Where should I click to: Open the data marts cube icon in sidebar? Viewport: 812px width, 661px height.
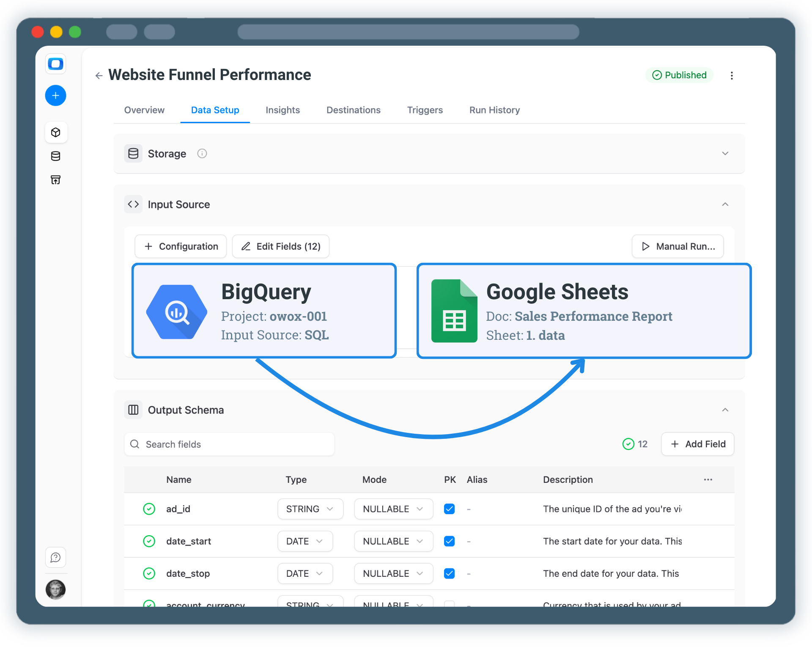[55, 132]
